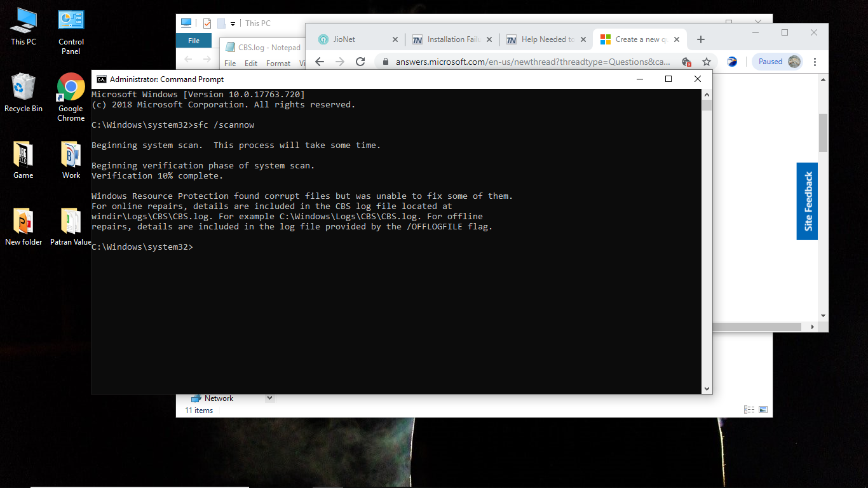The image size is (868, 488).
Task: Open Chrome three-dot menu
Action: point(815,62)
